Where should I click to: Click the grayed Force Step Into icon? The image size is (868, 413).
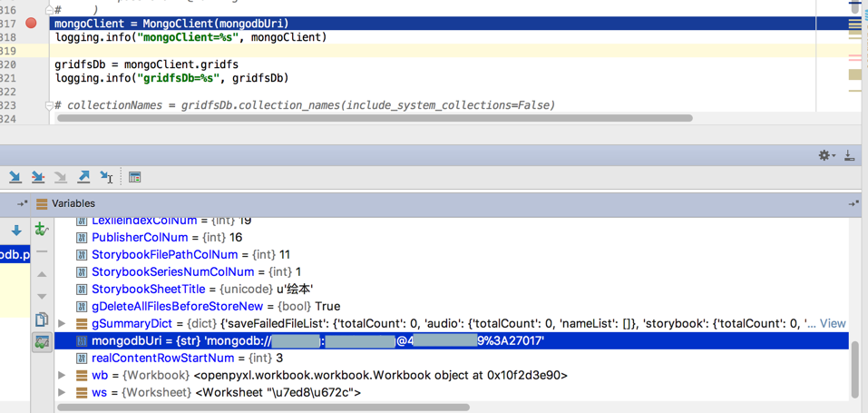click(x=61, y=177)
